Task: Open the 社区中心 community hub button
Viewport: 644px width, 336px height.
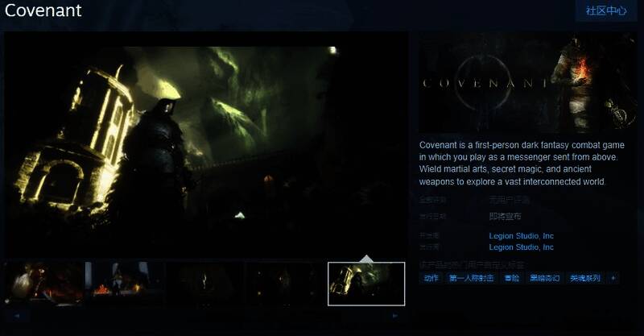Action: pos(605,11)
